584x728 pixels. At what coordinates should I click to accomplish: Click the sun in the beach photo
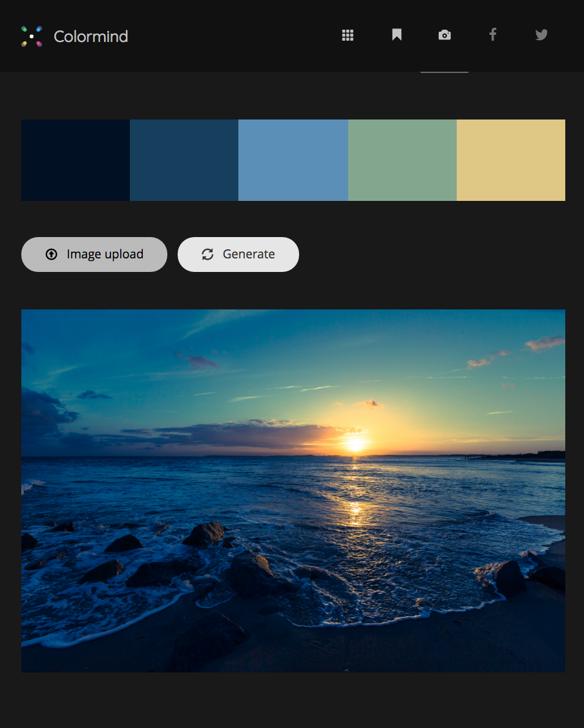point(355,444)
